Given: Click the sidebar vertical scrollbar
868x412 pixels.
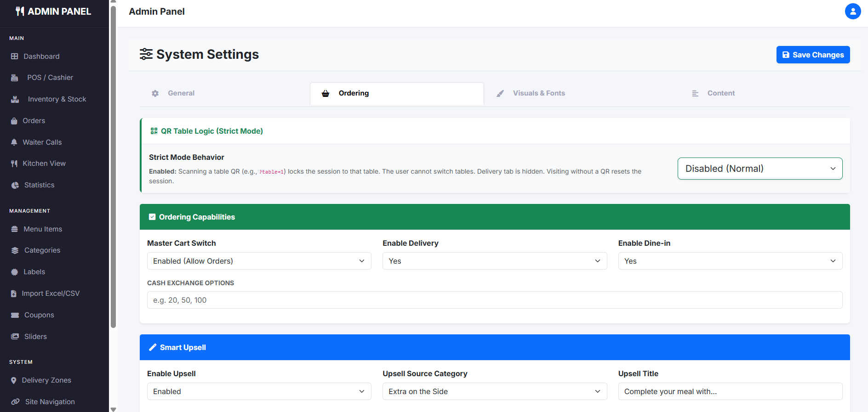Looking at the screenshot, I should pos(113,165).
